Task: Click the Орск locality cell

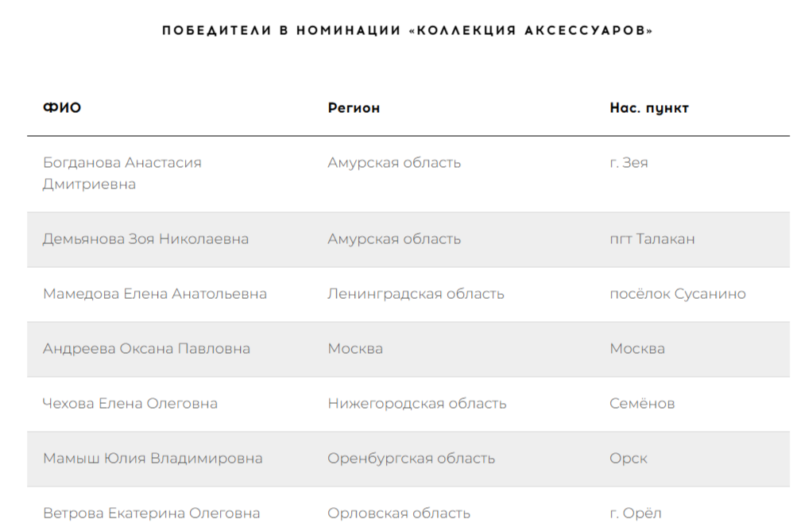Action: pyautogui.click(x=628, y=459)
